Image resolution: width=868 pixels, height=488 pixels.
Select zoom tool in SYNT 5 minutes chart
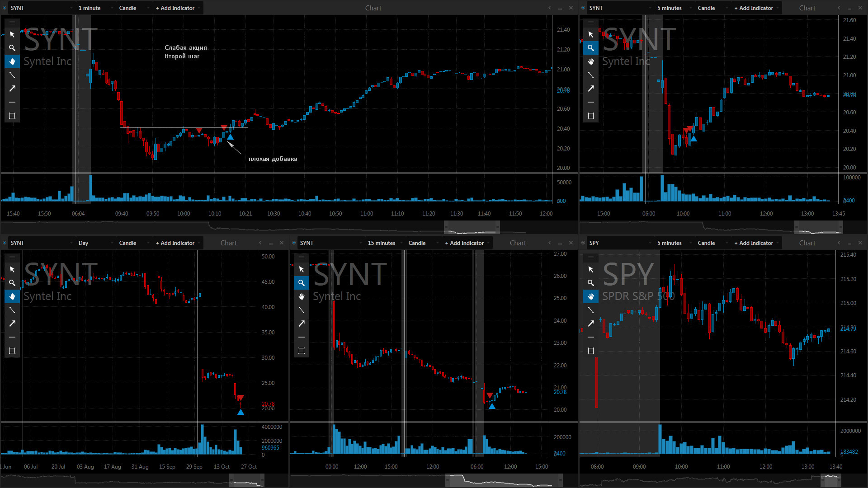[x=591, y=48]
